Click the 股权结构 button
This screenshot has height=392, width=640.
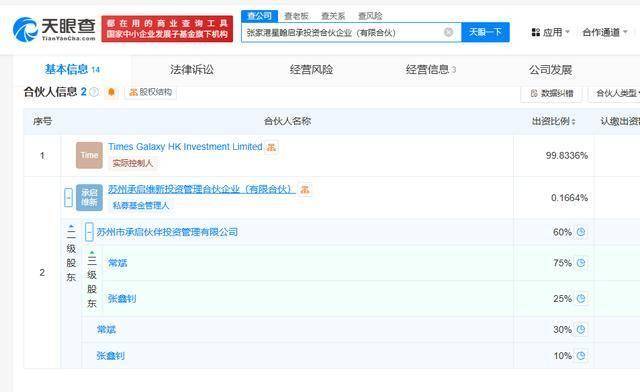click(x=151, y=92)
